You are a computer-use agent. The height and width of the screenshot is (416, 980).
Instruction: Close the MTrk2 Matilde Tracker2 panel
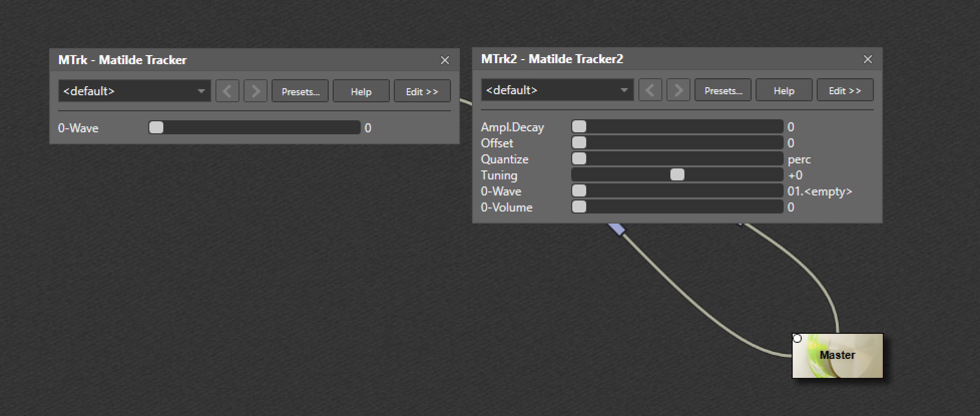[867, 59]
